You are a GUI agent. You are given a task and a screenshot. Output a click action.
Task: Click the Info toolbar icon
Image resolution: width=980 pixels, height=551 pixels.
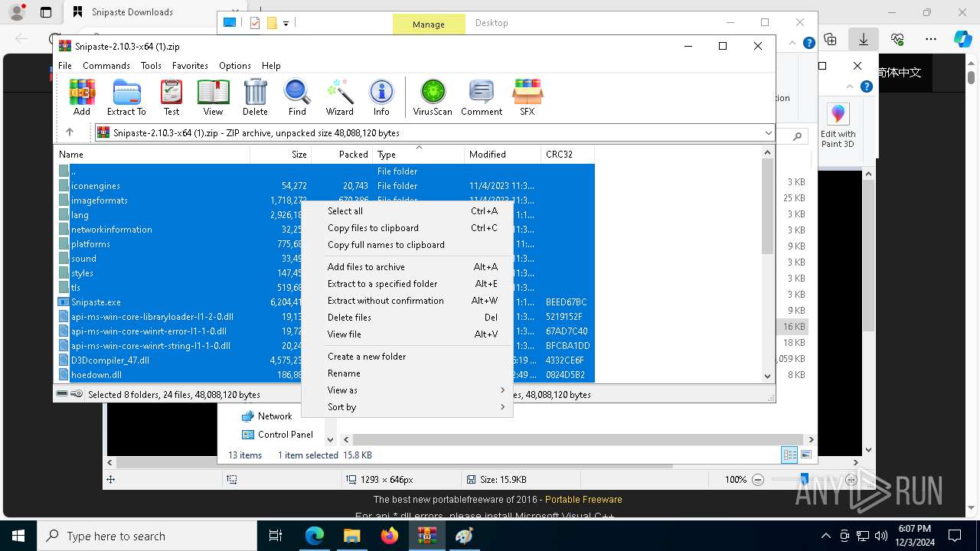(381, 97)
